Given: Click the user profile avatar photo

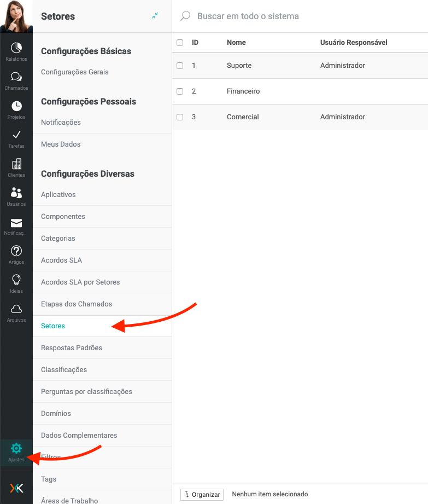Looking at the screenshot, I should [x=16, y=16].
